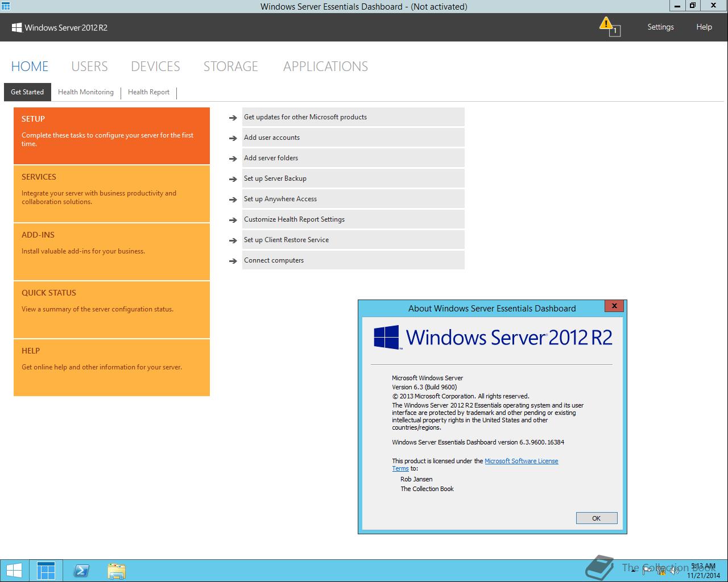728x582 pixels.
Task: Open the STORAGE section
Action: click(x=230, y=66)
